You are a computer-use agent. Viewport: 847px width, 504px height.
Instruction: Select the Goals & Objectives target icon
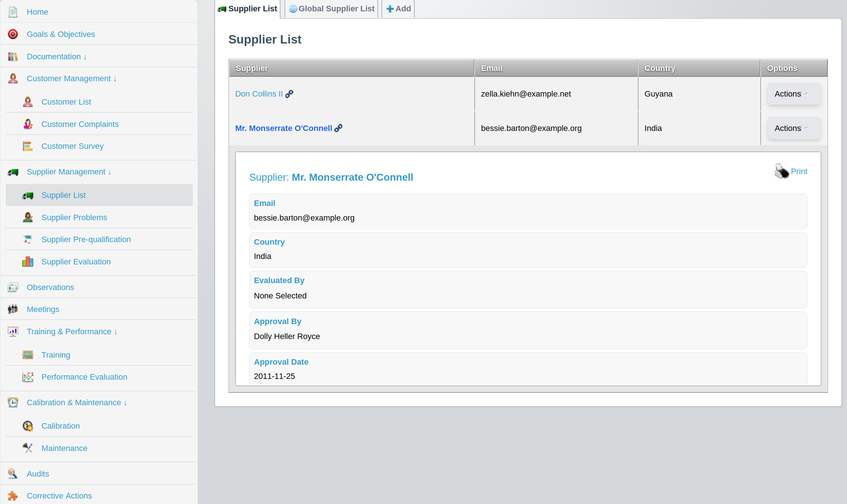[13, 34]
